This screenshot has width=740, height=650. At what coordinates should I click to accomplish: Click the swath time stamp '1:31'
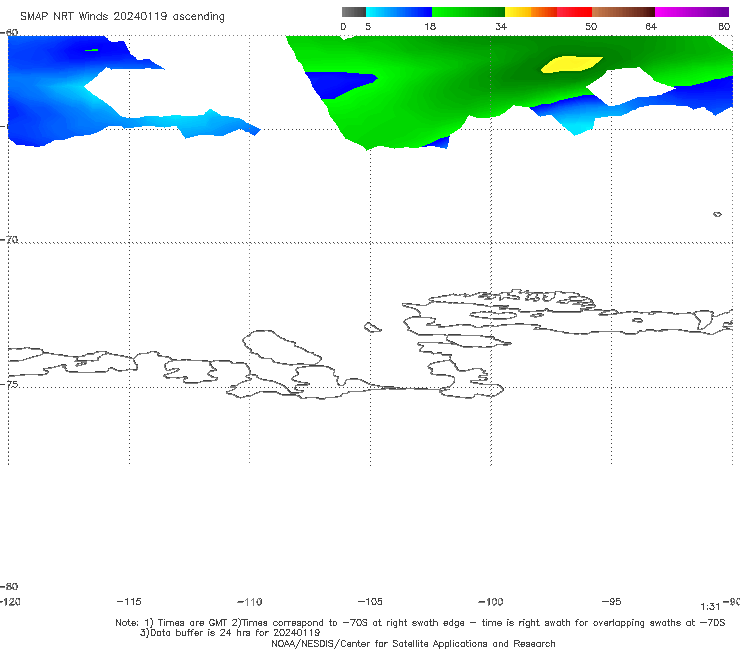coord(710,607)
